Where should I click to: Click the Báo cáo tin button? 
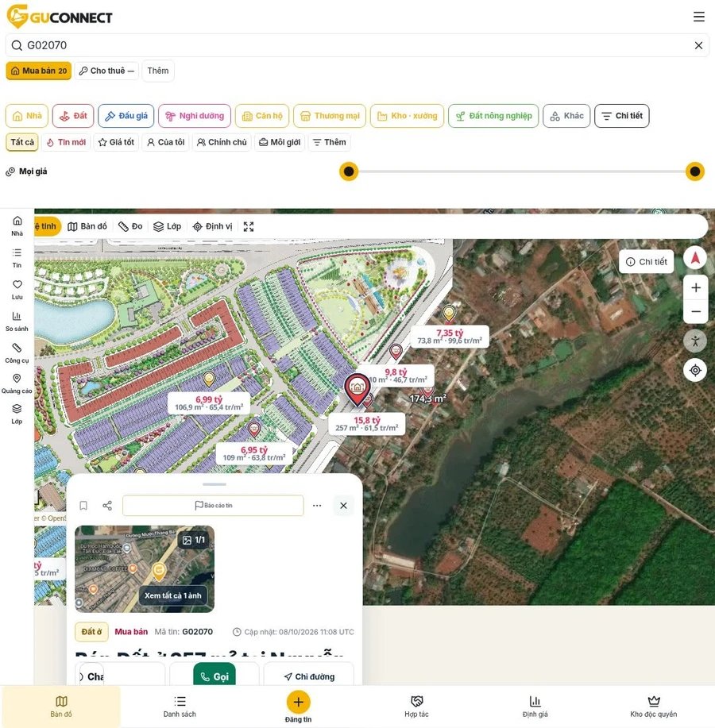[x=213, y=506]
